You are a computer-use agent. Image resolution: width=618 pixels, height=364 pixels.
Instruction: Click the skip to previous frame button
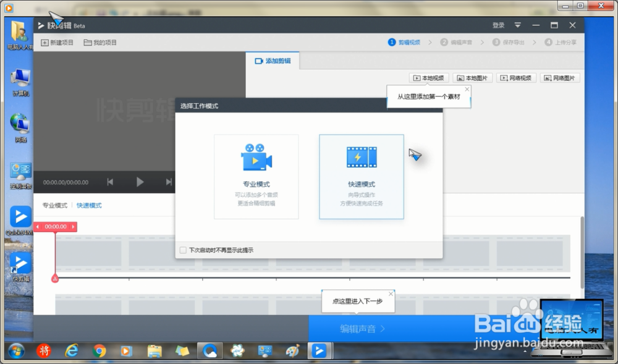click(111, 182)
